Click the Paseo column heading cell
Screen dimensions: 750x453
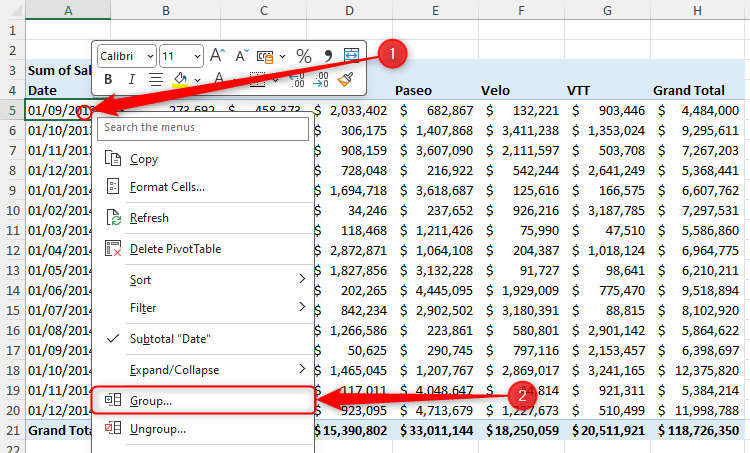(435, 90)
